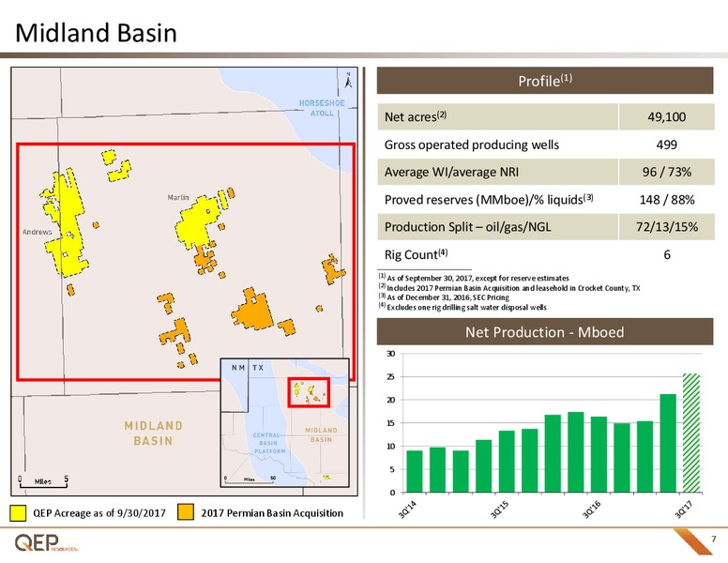Image resolution: width=728 pixels, height=563 pixels.
Task: Click the large orange acquisition acreage block
Action: point(254,312)
